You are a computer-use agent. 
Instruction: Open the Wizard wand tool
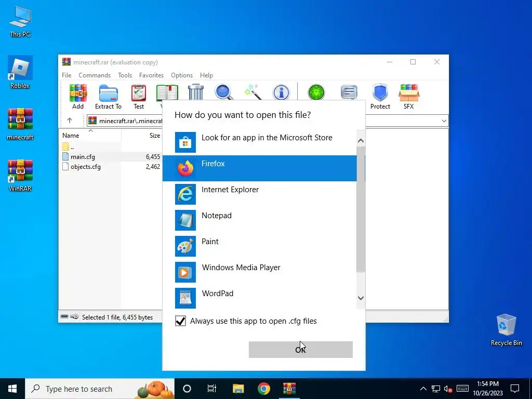[253, 92]
